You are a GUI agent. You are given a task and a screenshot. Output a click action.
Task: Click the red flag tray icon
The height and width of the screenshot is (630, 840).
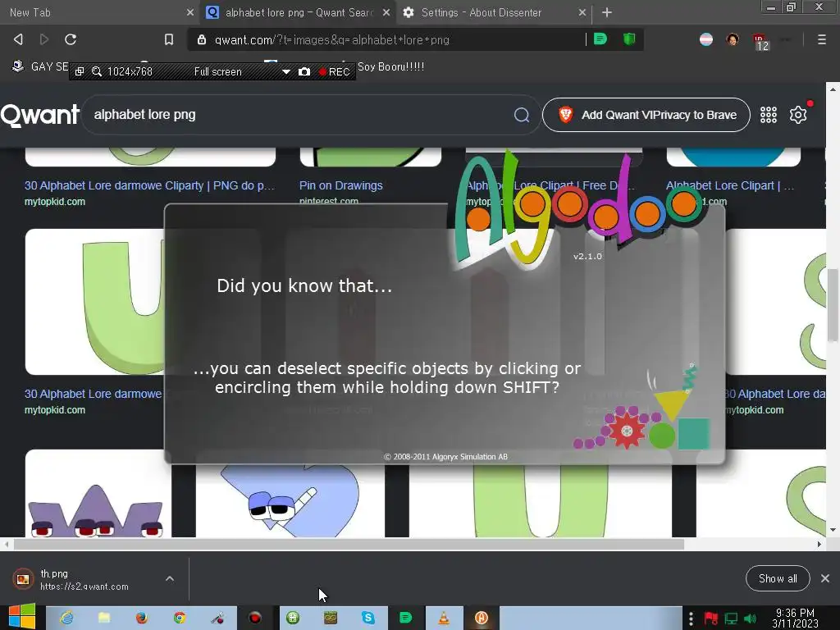click(x=711, y=619)
